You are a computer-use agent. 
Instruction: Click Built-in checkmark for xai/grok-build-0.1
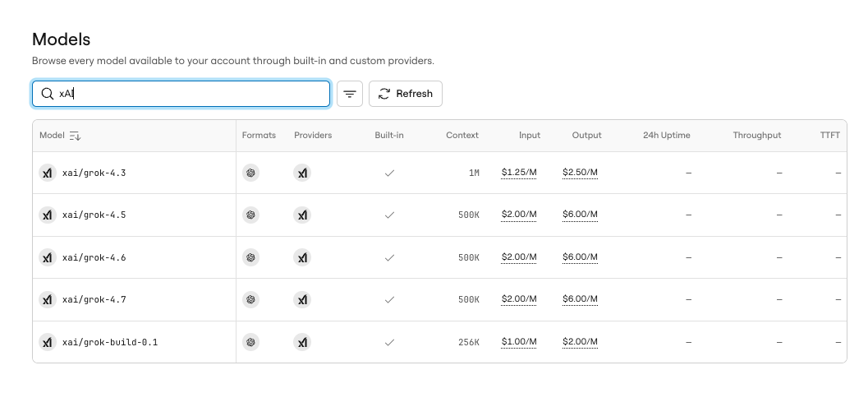tap(390, 342)
